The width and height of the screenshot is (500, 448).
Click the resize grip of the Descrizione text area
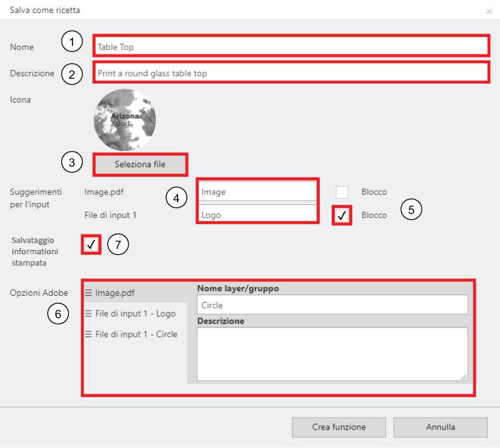coord(463,377)
